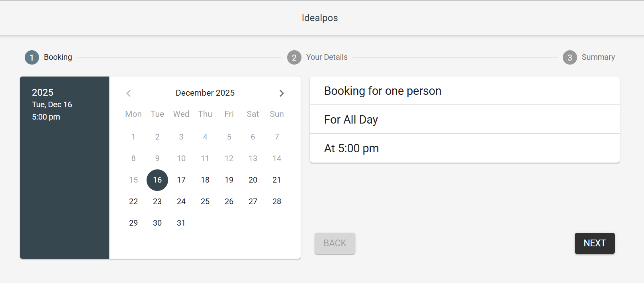Click step 2 Your Details circle
This screenshot has width=644, height=283.
coord(294,57)
